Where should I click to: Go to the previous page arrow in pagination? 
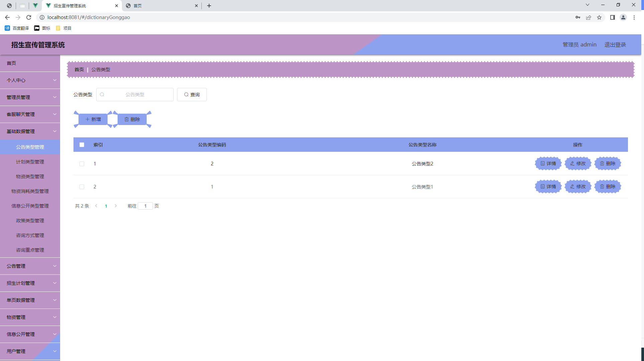[x=96, y=206]
